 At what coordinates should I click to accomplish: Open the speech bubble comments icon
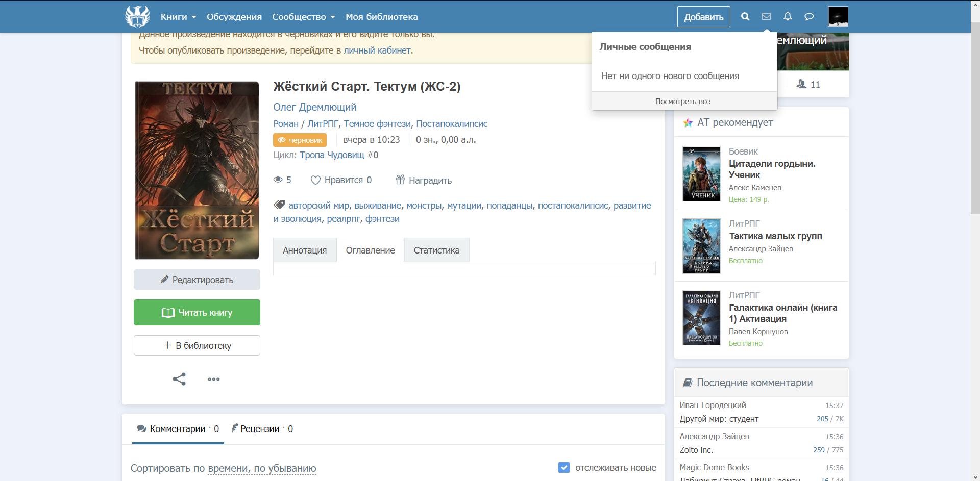click(x=809, y=16)
